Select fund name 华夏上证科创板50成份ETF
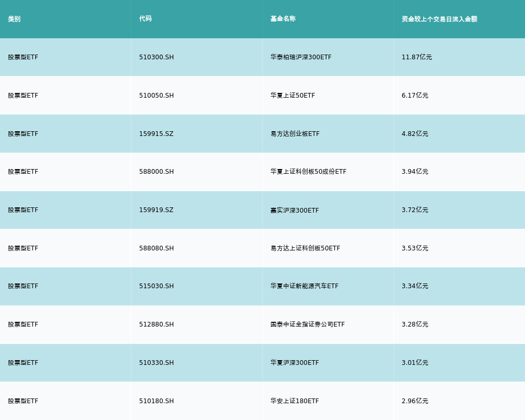The width and height of the screenshot is (525, 420). pyautogui.click(x=308, y=172)
